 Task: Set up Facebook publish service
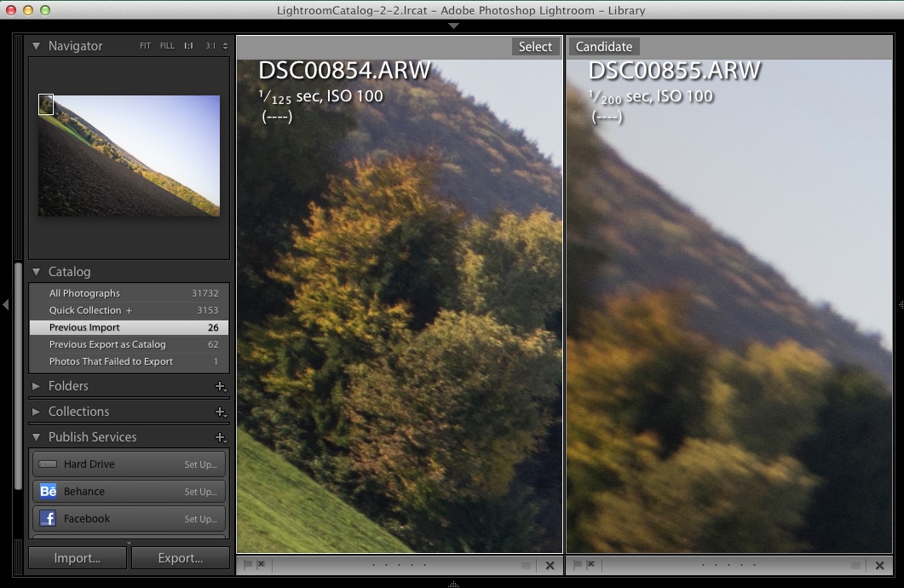click(200, 519)
